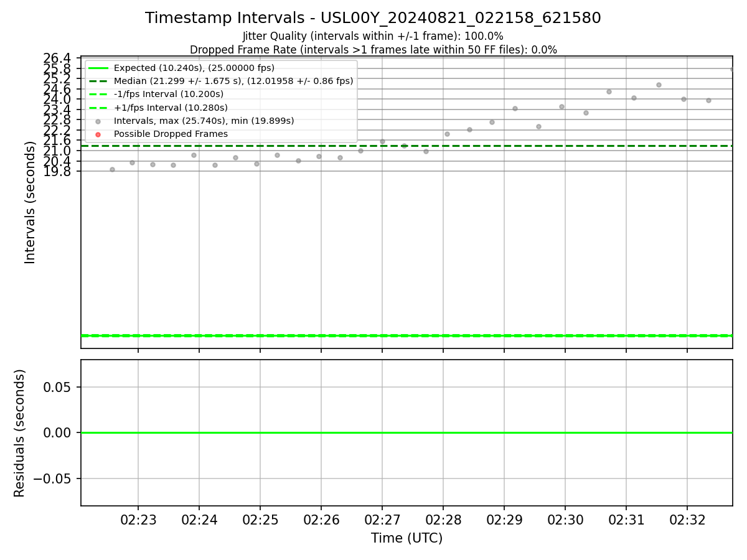Click the plot title "Timestamp Intervals - USL00Y_20240821_022158_621580"

[373, 18]
